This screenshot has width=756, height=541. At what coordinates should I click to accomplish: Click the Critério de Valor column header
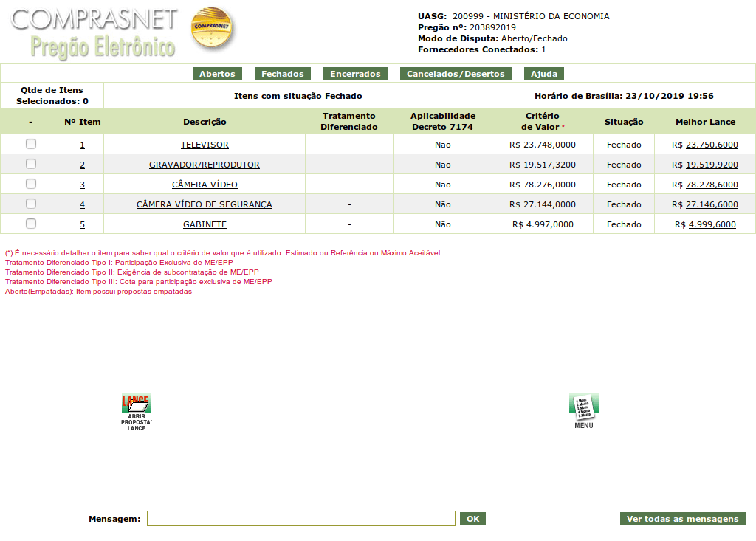[x=543, y=122]
